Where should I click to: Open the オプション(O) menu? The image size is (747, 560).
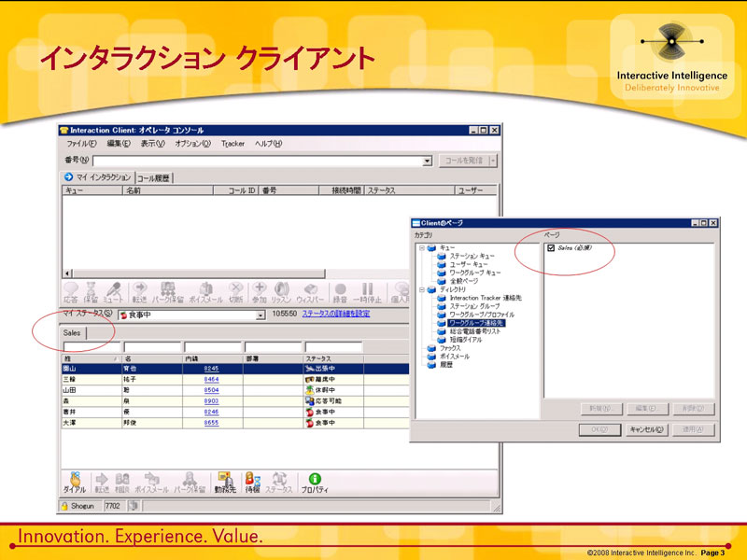[x=192, y=144]
